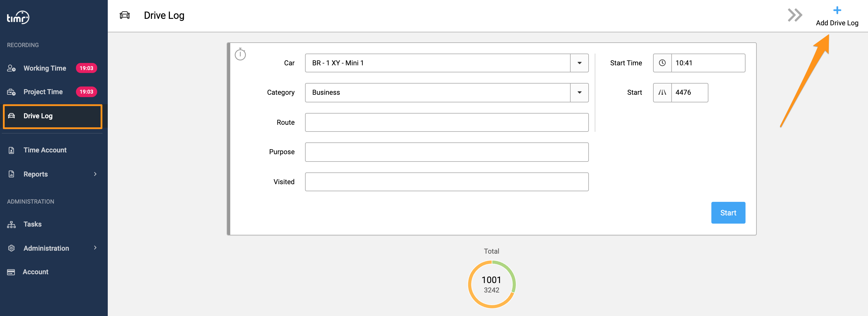Image resolution: width=868 pixels, height=316 pixels.
Task: Click the Drive Log page title
Action: (164, 16)
